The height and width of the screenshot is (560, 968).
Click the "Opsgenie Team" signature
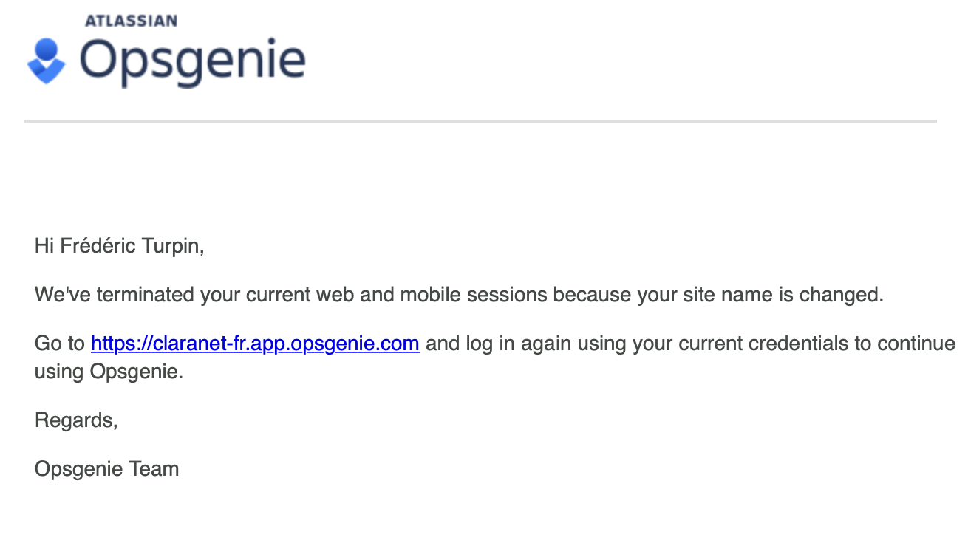click(x=107, y=469)
